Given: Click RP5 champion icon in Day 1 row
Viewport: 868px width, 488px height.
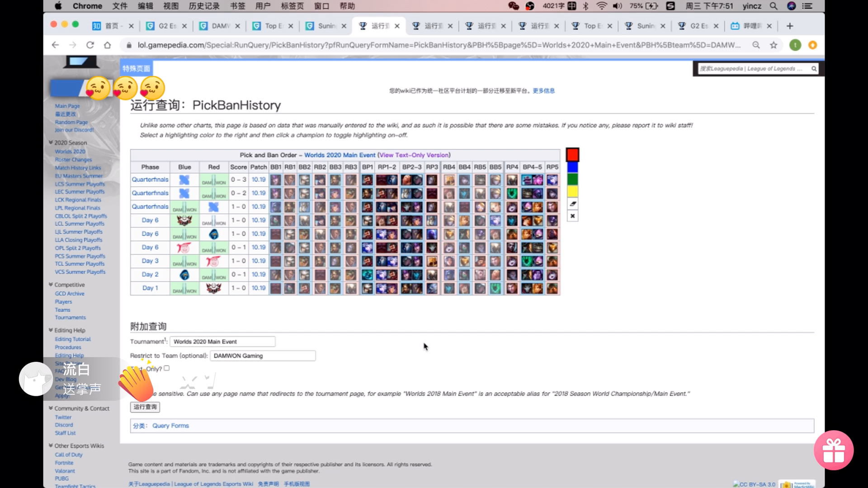Looking at the screenshot, I should coord(552,288).
